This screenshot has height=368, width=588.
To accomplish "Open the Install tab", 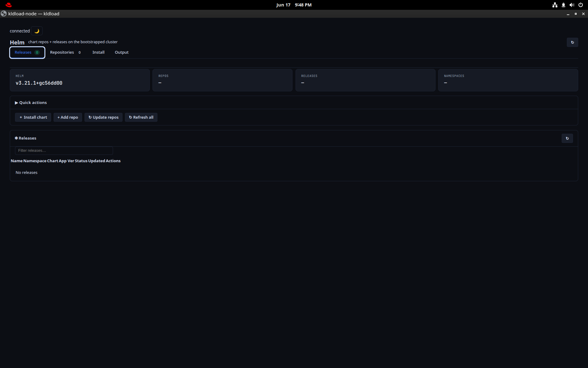I will click(98, 52).
